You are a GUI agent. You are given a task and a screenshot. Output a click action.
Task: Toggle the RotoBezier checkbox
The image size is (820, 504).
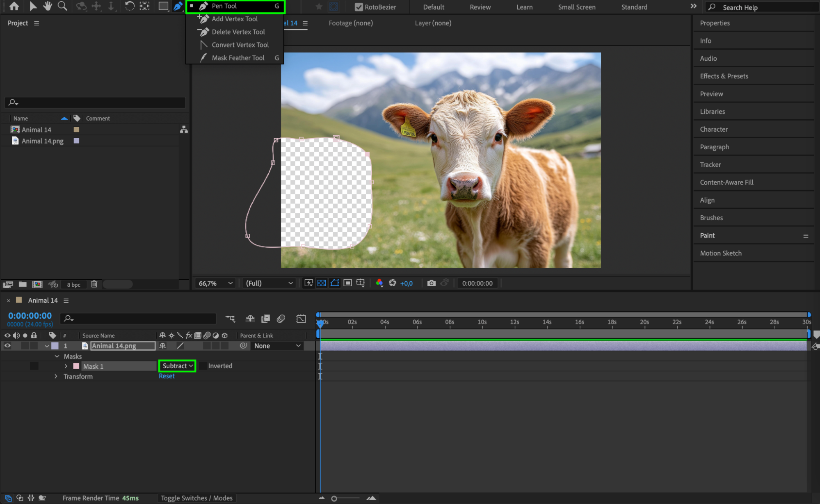pyautogui.click(x=359, y=7)
